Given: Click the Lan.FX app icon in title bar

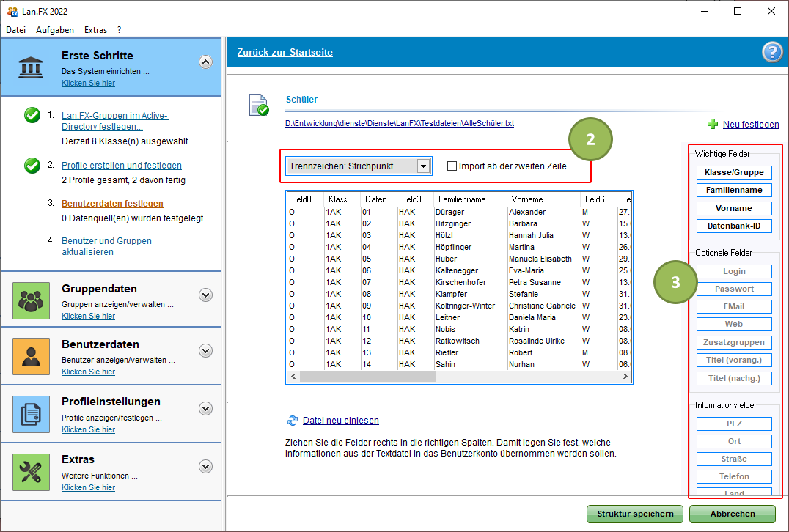Looking at the screenshot, I should [x=12, y=11].
